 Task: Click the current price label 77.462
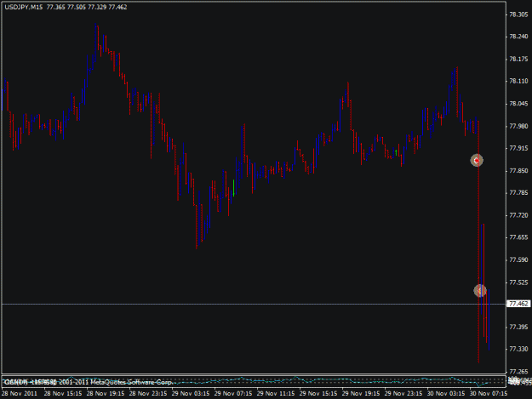[518, 304]
